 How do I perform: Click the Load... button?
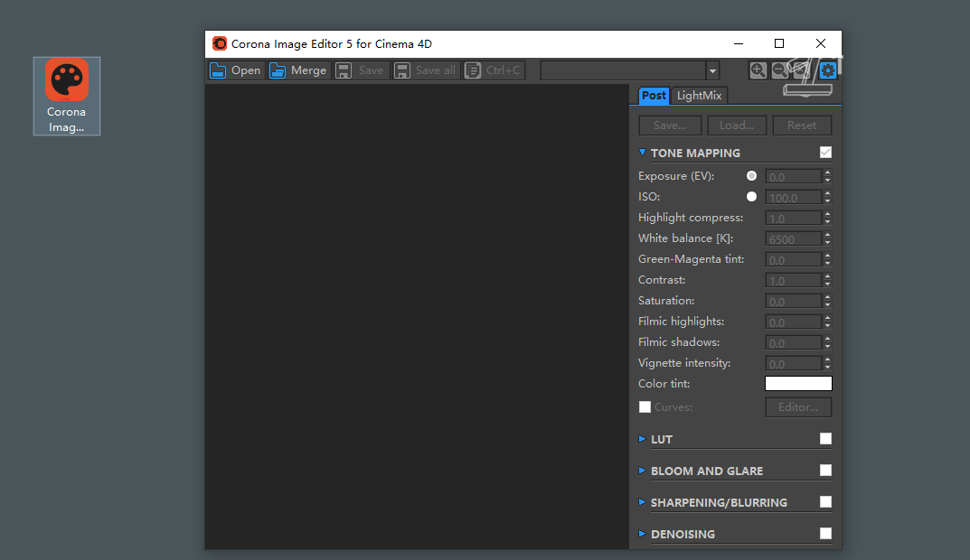click(x=737, y=126)
